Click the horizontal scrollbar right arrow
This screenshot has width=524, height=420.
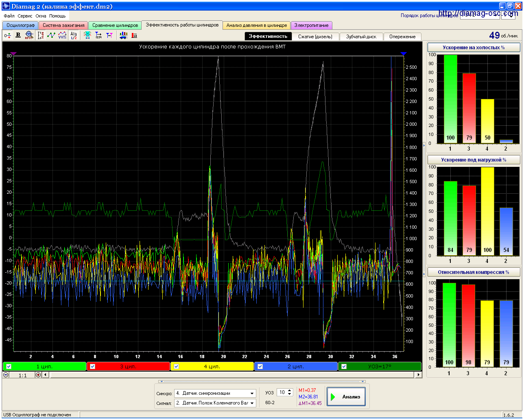click(x=419, y=375)
